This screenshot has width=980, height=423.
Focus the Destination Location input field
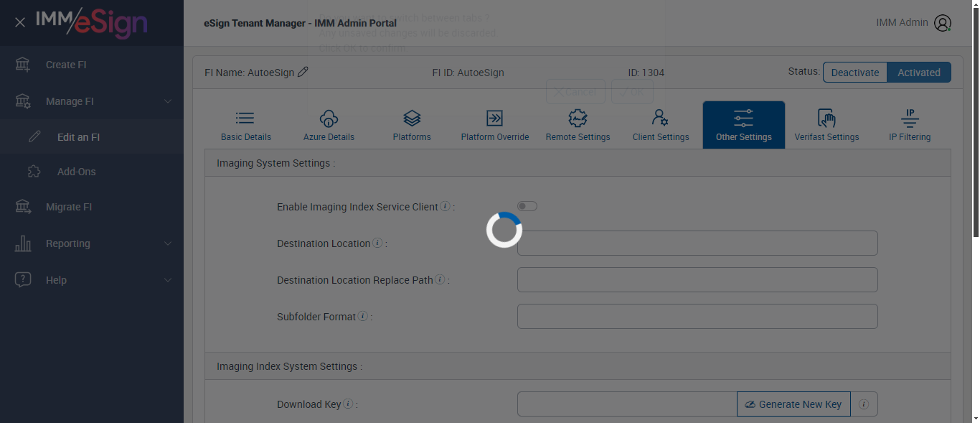[697, 243]
